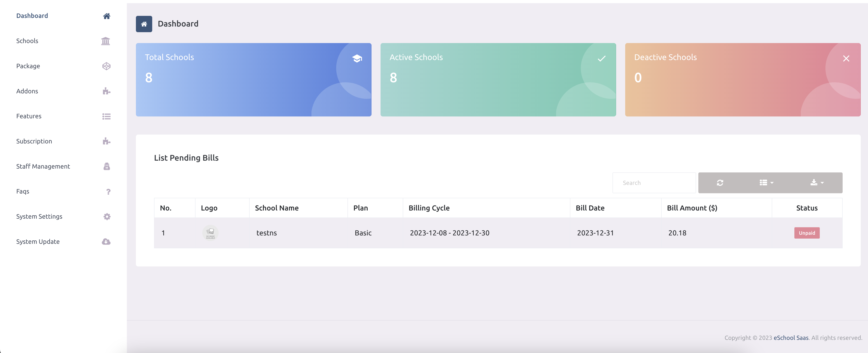
Task: Open the Faqs question mark icon
Action: [108, 192]
